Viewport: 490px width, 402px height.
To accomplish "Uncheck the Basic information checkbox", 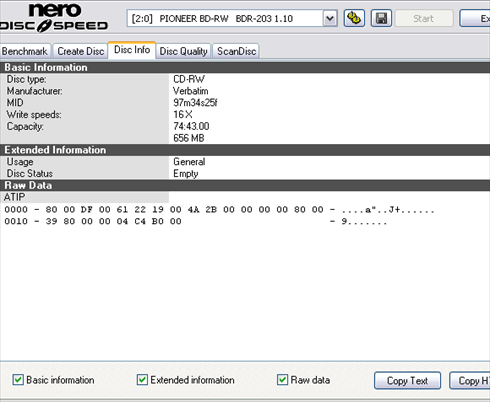I will pos(18,380).
